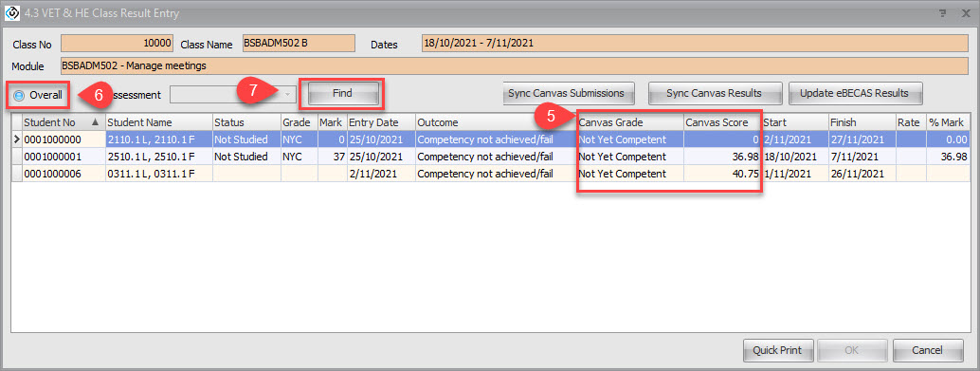Click Update eBECAS Results button

(854, 93)
